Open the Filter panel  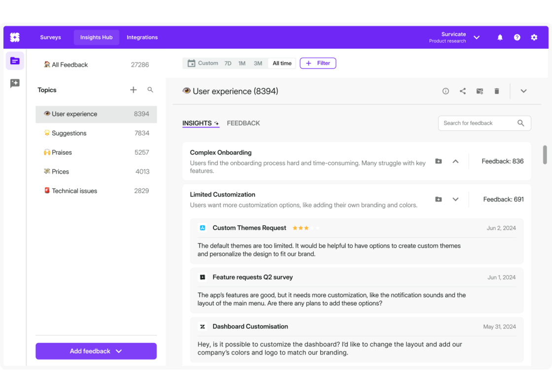click(x=318, y=63)
